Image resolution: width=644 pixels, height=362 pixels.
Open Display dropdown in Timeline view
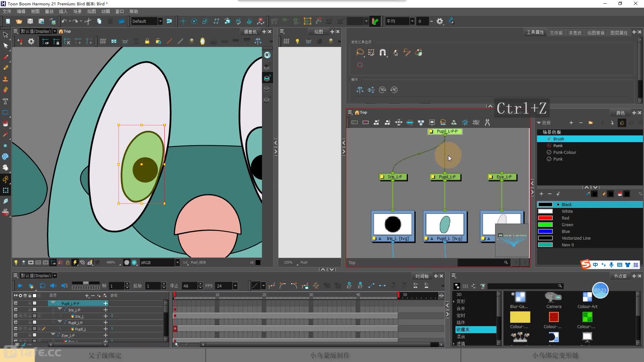pyautogui.click(x=55, y=276)
